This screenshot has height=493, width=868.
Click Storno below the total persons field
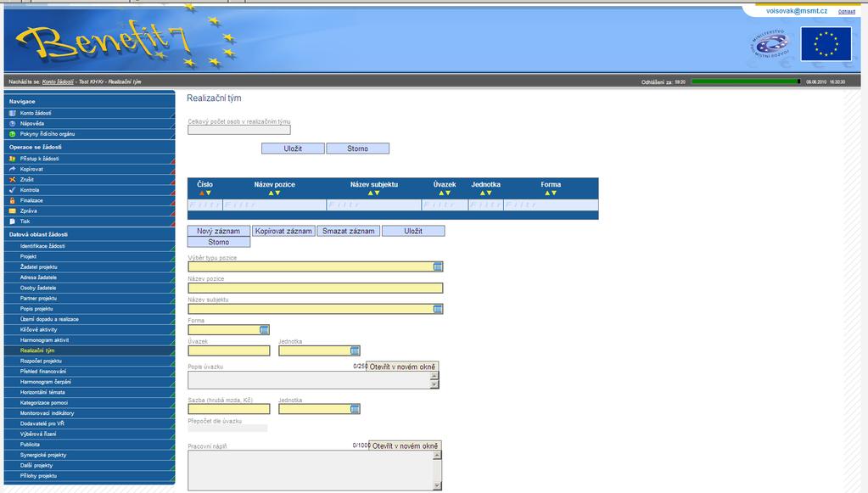click(357, 148)
